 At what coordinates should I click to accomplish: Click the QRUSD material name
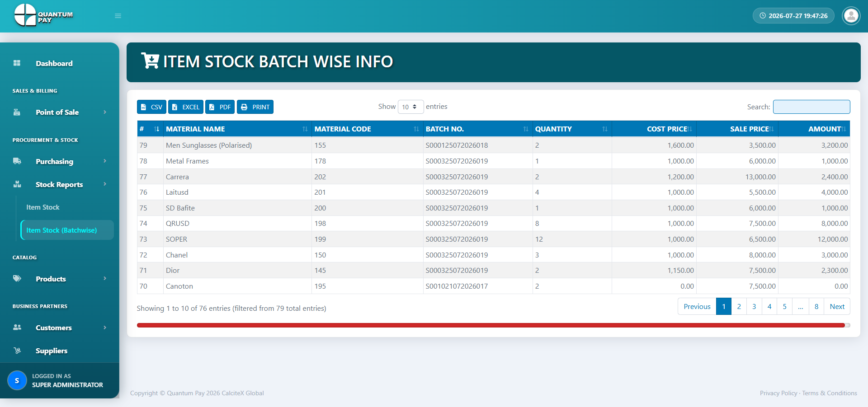coord(178,224)
